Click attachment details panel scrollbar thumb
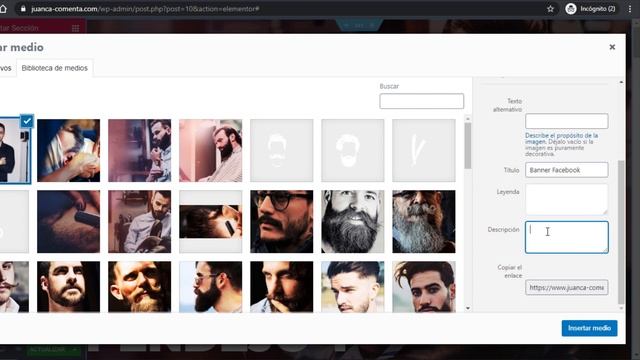This screenshot has width=640, height=360. pyautogui.click(x=621, y=232)
